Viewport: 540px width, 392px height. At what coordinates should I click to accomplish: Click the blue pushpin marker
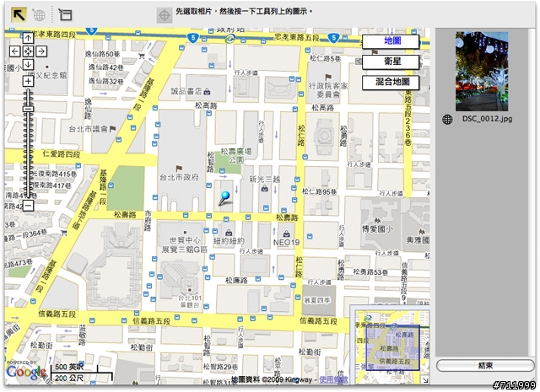click(x=224, y=199)
